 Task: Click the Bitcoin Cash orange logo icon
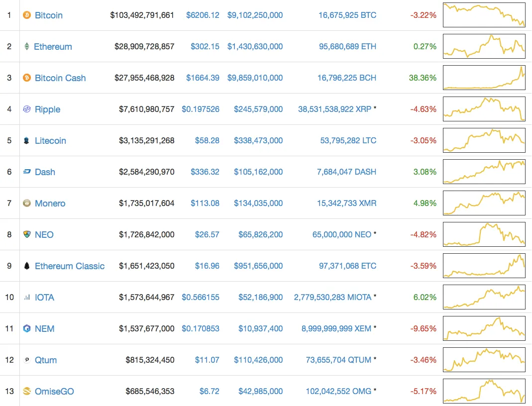27,78
